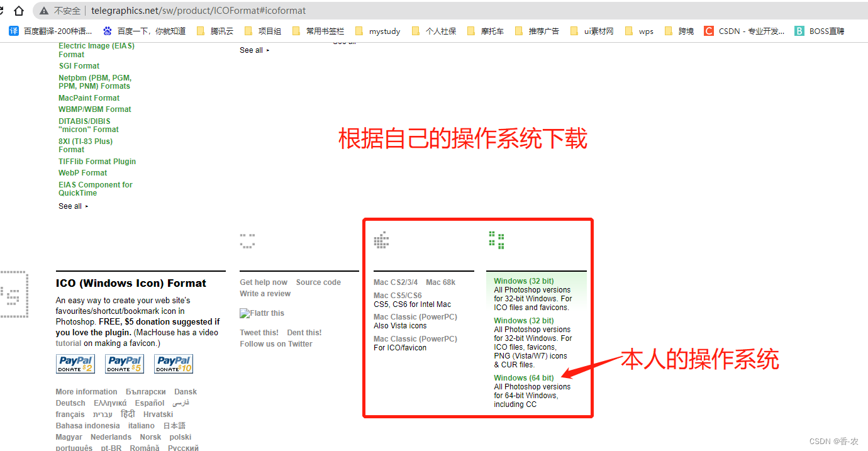
Task: Open the Source code link
Action: [x=318, y=282]
